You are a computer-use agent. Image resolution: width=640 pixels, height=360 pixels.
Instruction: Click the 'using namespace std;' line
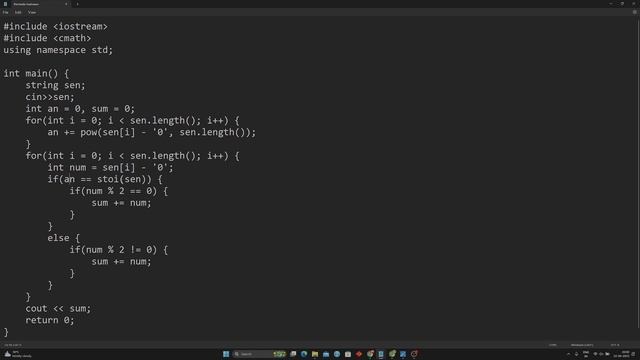[x=58, y=50]
